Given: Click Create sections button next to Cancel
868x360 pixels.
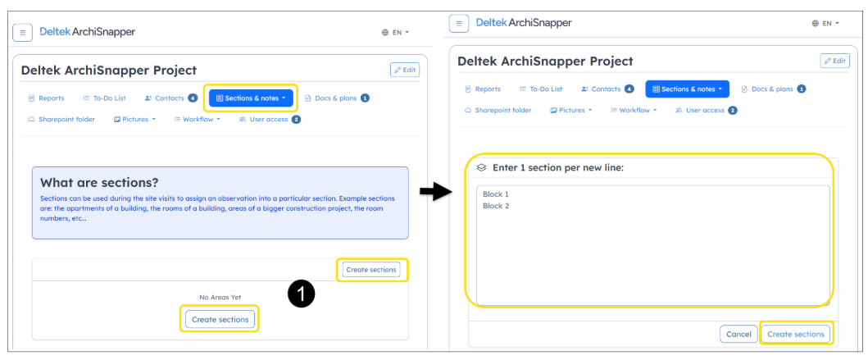Looking at the screenshot, I should (x=795, y=334).
